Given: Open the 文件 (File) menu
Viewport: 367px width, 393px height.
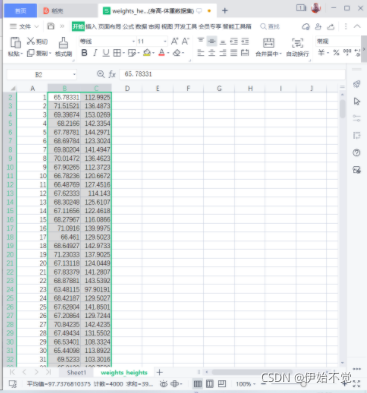Looking at the screenshot, I should tap(24, 26).
